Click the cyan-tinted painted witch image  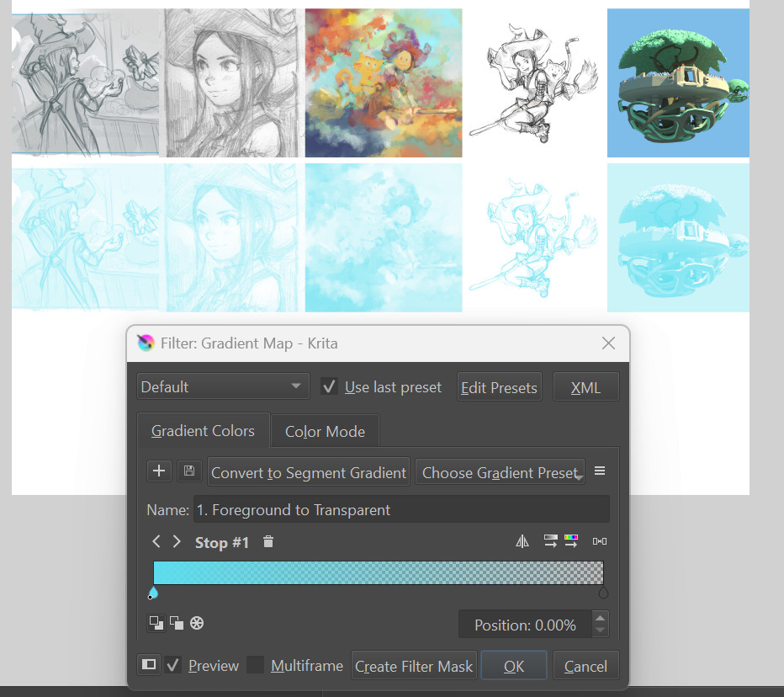pyautogui.click(x=384, y=237)
